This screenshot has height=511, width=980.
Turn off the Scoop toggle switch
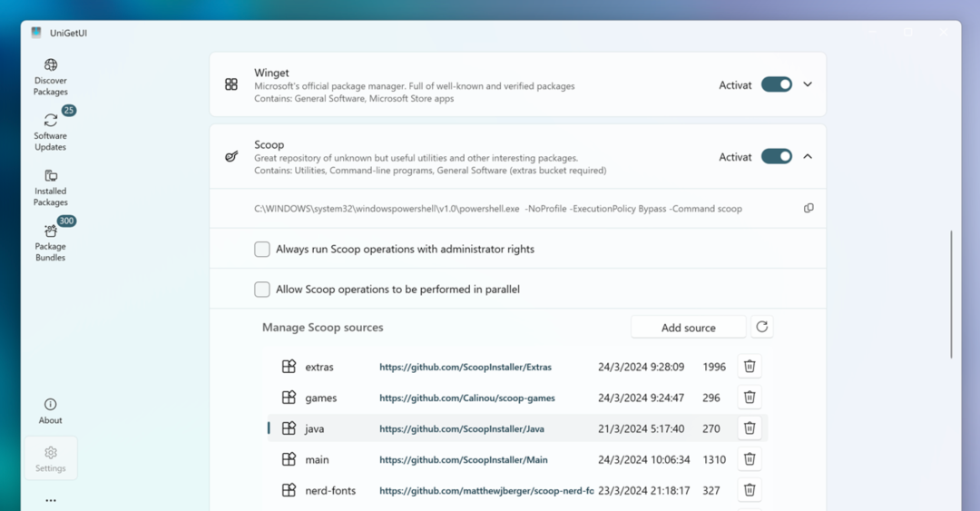click(777, 156)
